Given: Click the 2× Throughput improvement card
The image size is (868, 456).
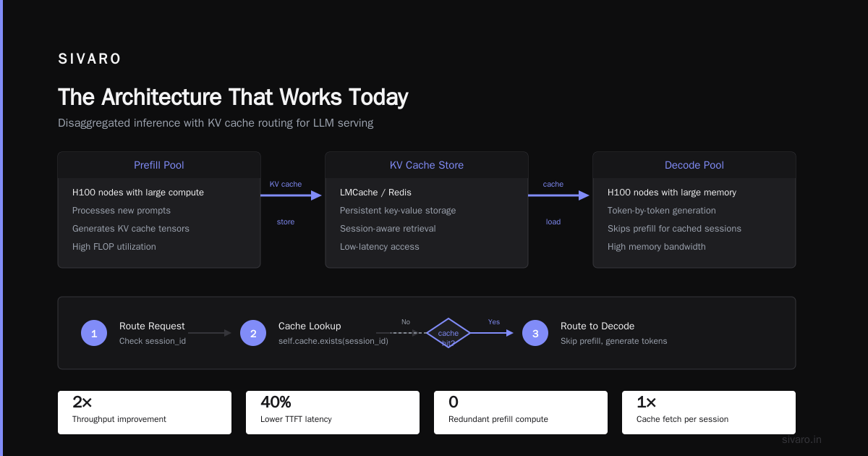Looking at the screenshot, I should (145, 413).
